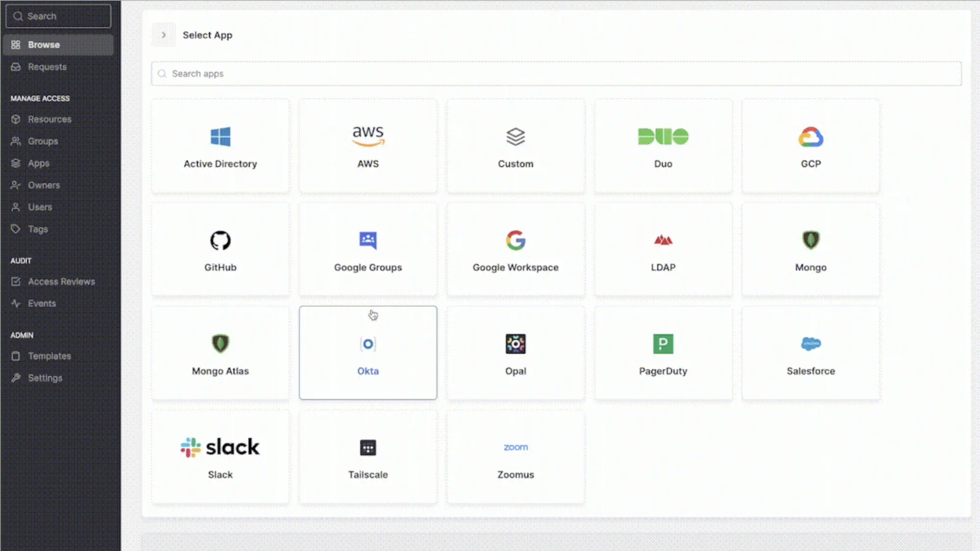Open the GitHub integration
Screen dimensions: 980x551
[x=220, y=250]
